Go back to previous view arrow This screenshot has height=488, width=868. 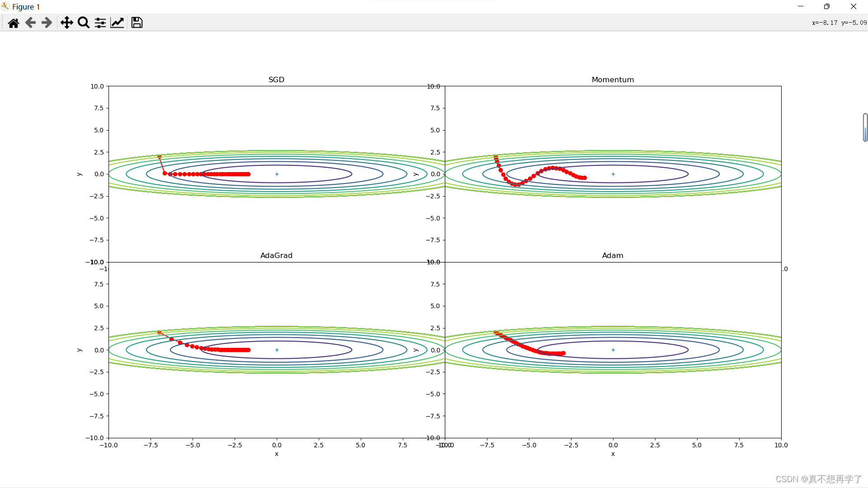pos(30,23)
